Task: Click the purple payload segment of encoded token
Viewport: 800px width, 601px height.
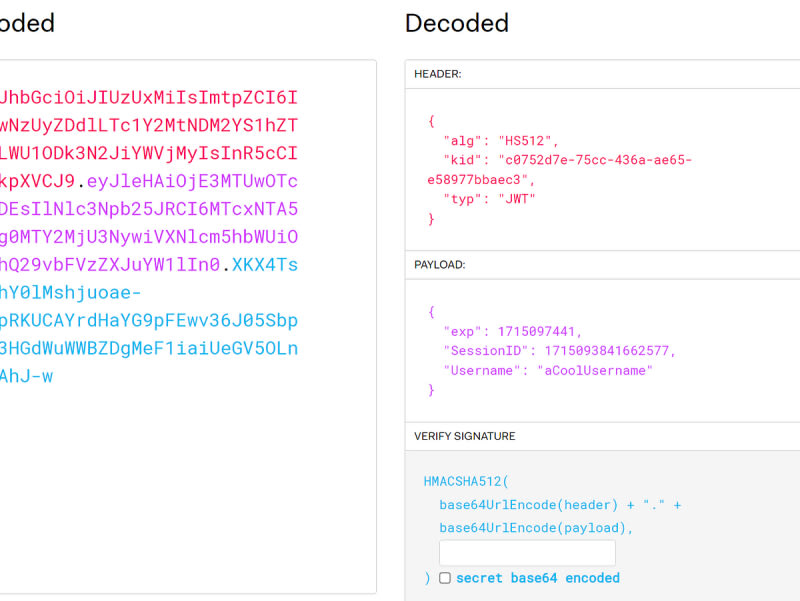Action: [x=150, y=209]
